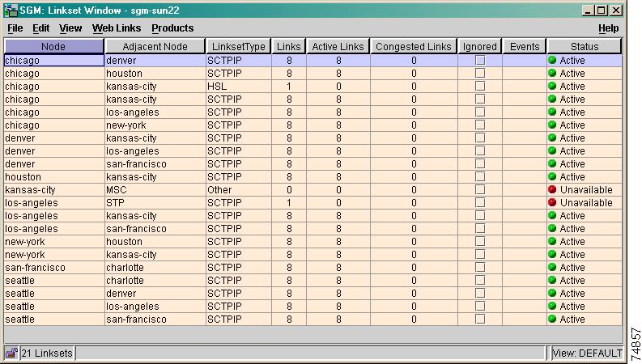Close the Linkset Window
This screenshot has width=642, height=364.
click(x=616, y=11)
